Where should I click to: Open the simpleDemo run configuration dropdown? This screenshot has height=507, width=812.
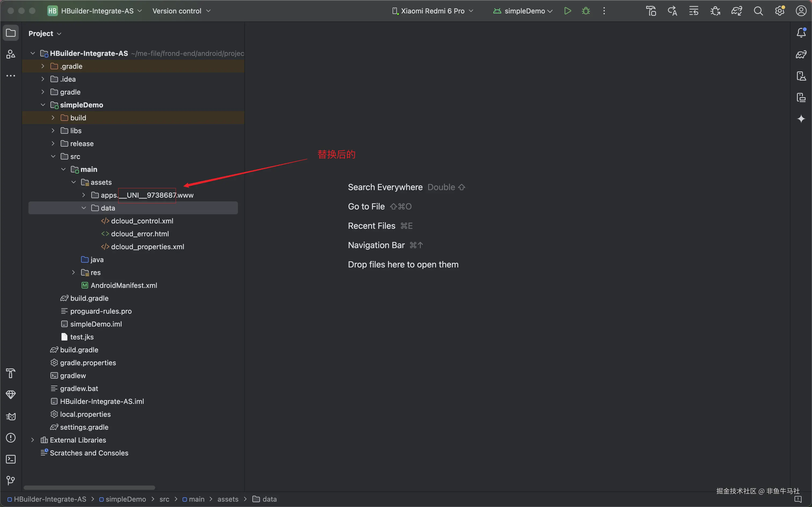coord(523,11)
